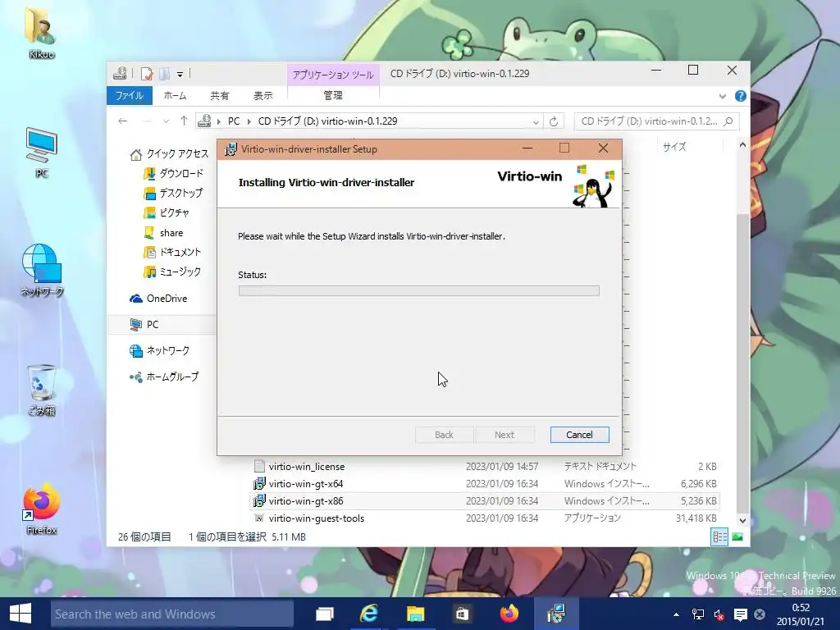
Task: Show hidden system tray icons
Action: pyautogui.click(x=676, y=614)
